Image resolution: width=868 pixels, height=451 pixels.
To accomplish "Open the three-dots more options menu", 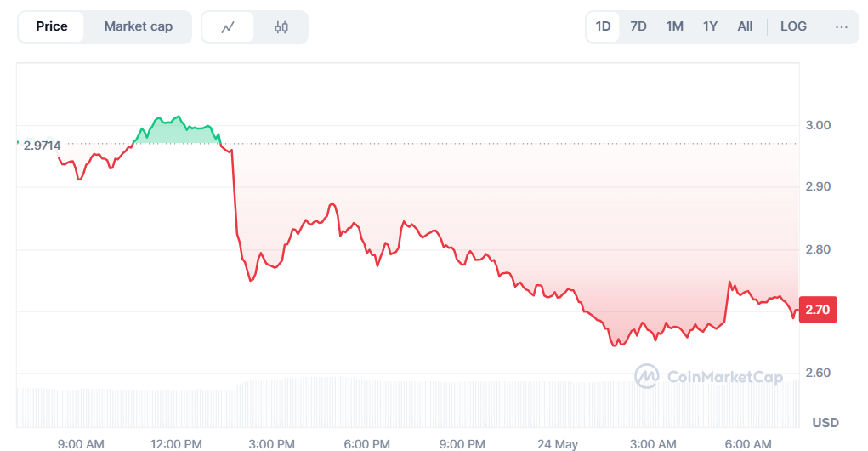I will click(842, 26).
